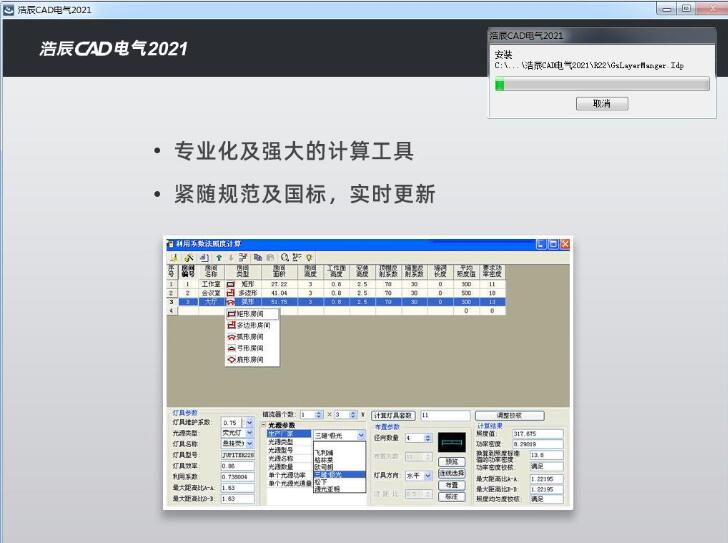Click the 光源型号 row in the light source list
728x543 pixels.
point(290,450)
